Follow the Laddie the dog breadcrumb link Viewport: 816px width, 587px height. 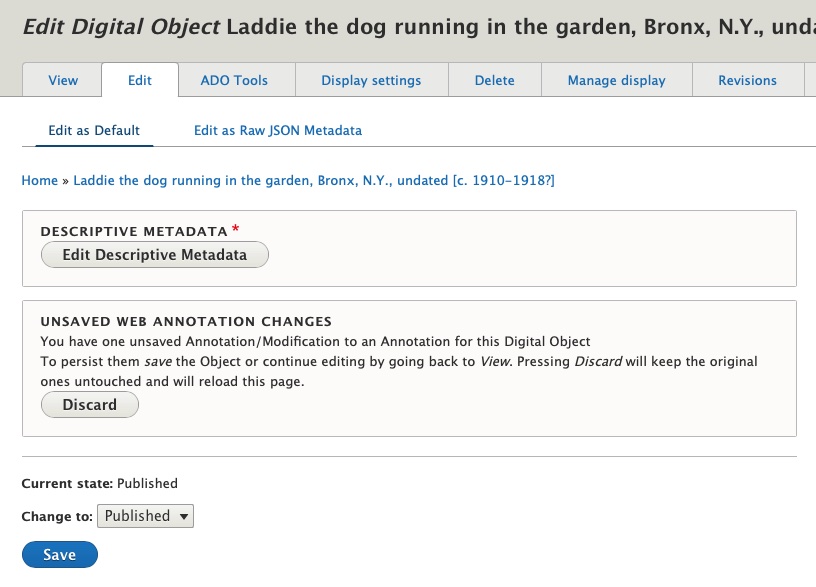[313, 181]
